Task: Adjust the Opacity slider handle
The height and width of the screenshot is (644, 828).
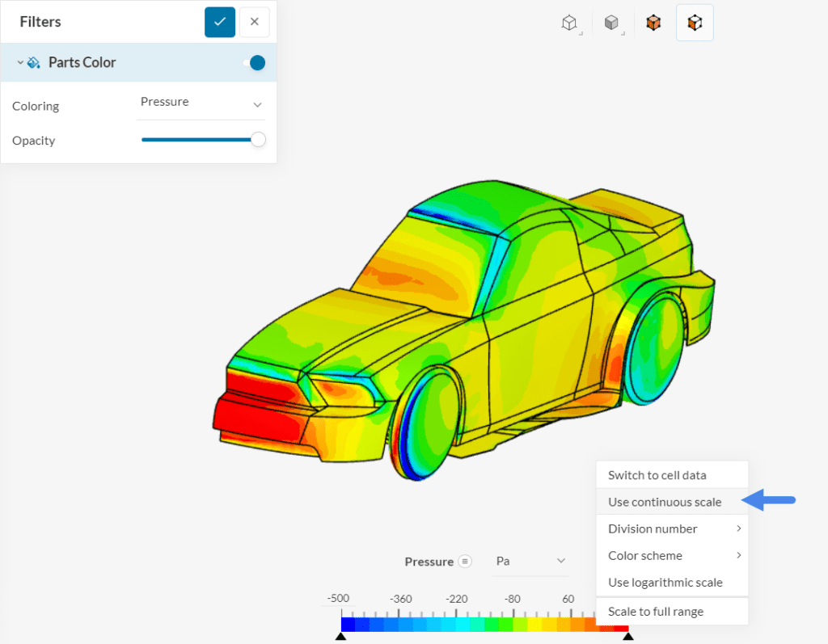Action: 258,139
